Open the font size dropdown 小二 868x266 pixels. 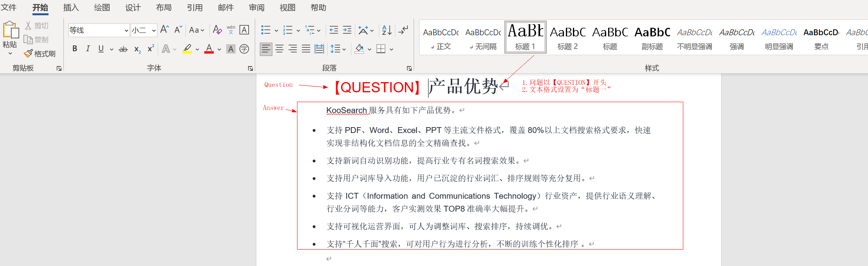pos(154,31)
